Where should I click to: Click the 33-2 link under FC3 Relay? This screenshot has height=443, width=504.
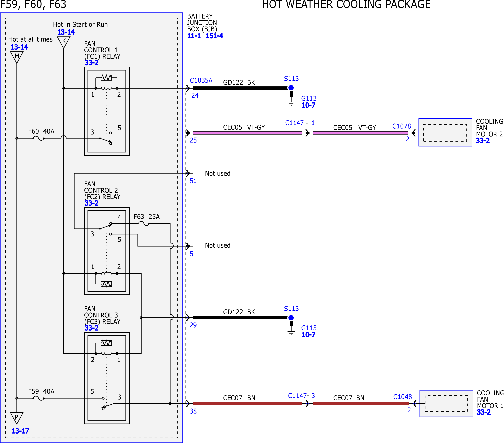click(91, 328)
